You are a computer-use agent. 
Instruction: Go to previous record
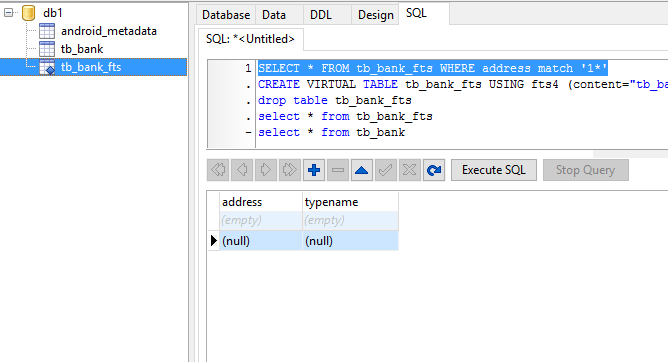coord(242,170)
